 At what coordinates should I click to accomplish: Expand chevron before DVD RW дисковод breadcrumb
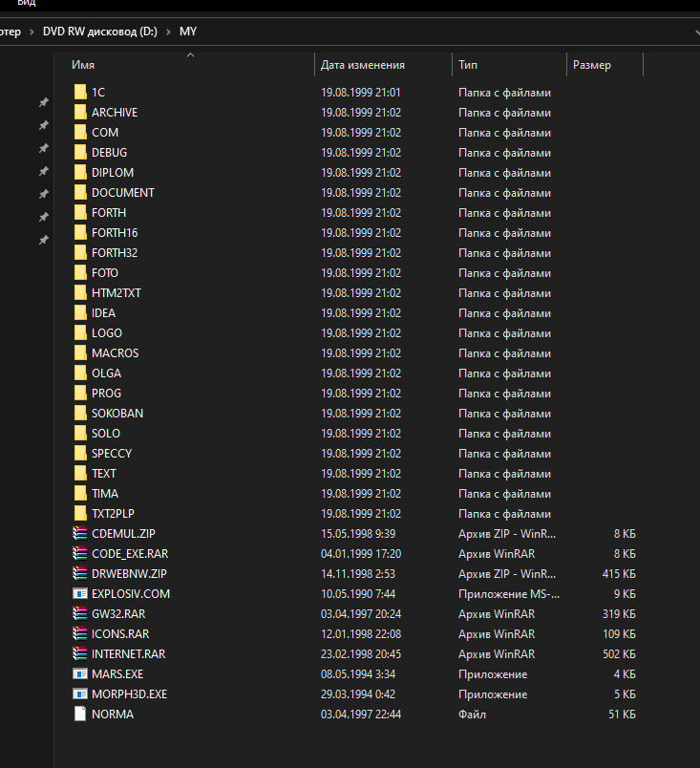pos(32,32)
